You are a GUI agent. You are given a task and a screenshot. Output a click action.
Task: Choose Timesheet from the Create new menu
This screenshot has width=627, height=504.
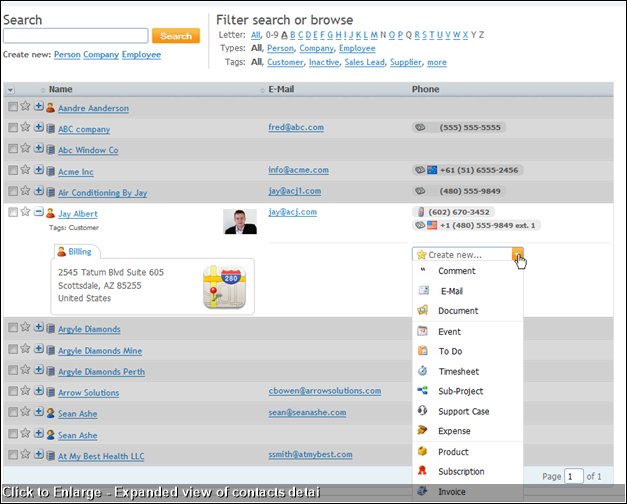pos(457,371)
